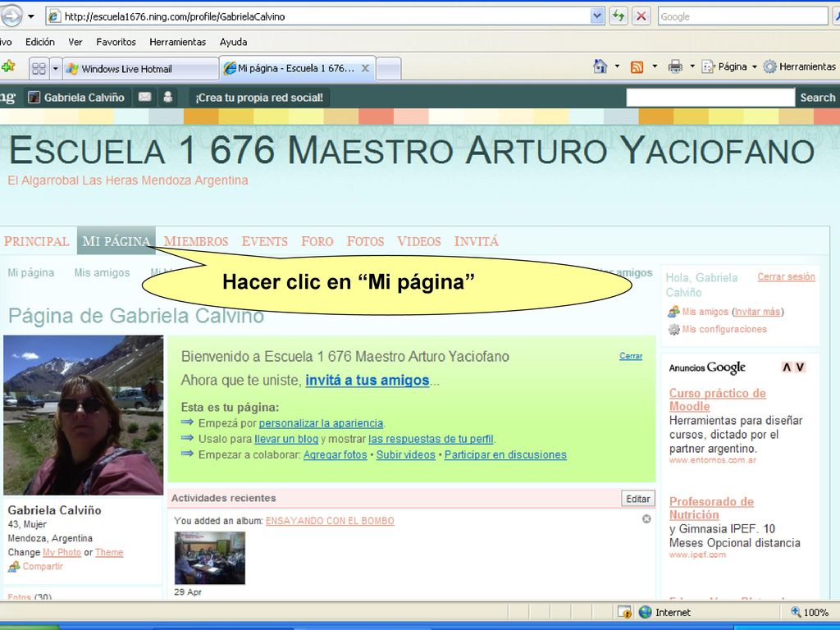This screenshot has width=840, height=630.
Task: Open the Herramientas menu in menu bar
Action: (x=177, y=42)
